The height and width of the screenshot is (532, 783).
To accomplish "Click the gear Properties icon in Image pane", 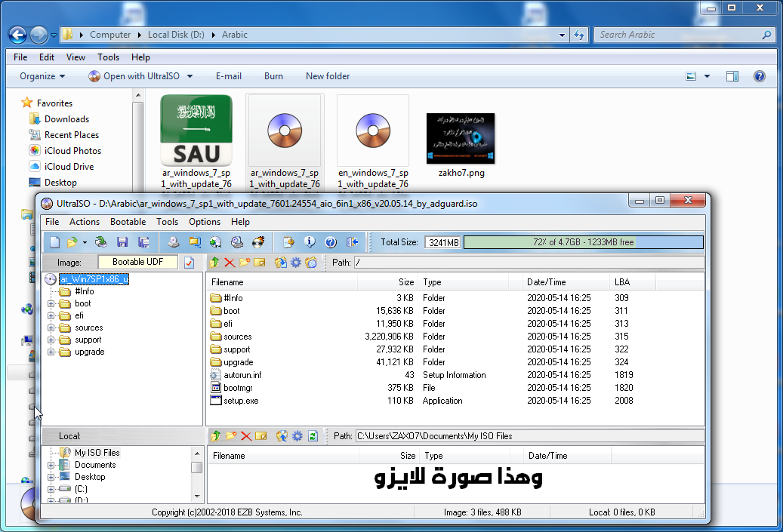I will click(296, 262).
